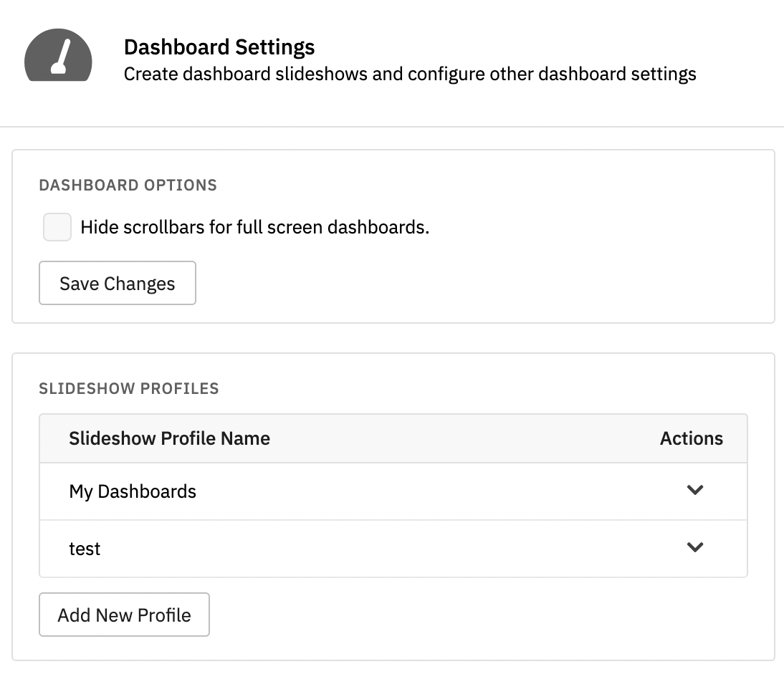Open actions dropdown for test profile
Image resolution: width=784 pixels, height=679 pixels.
(695, 548)
